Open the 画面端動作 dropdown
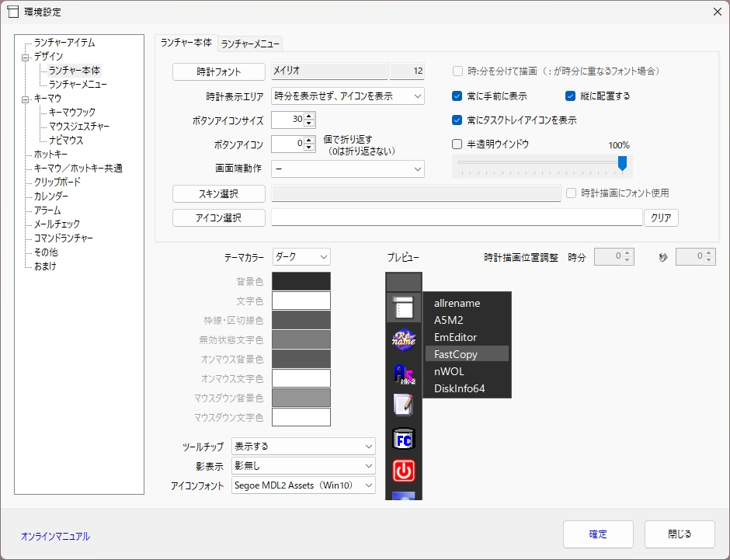 pos(347,169)
